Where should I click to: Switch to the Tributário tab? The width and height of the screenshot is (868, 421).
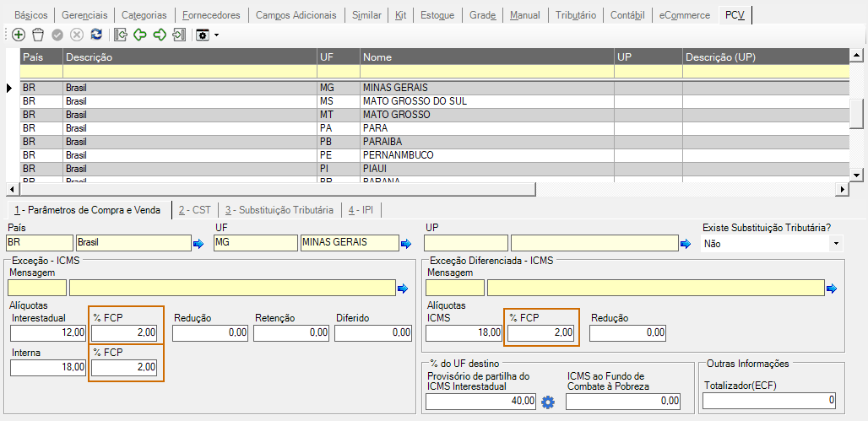pos(576,15)
